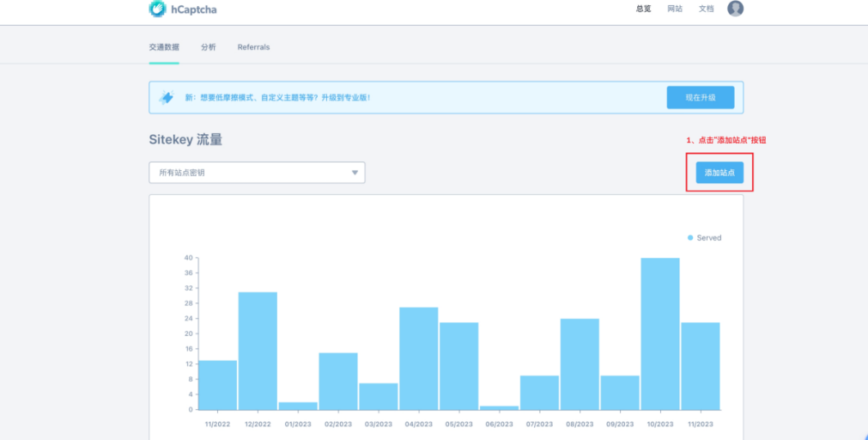
Task: Select the 12/2022 bar in chart
Action: click(258, 351)
